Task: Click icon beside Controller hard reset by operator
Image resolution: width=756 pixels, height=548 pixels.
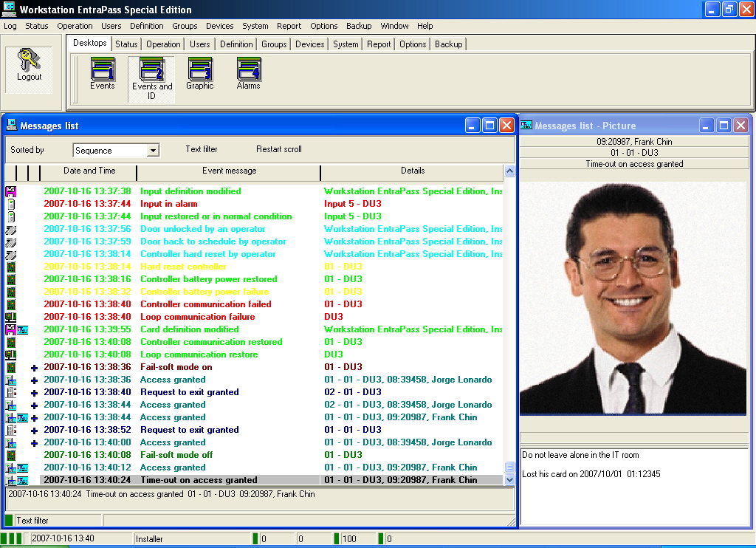Action: point(10,254)
